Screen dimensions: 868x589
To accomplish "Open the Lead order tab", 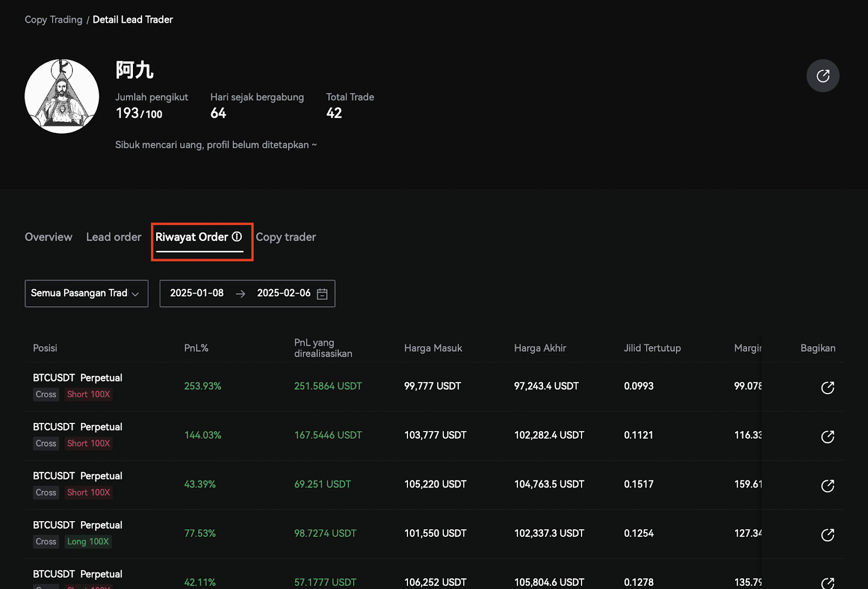I will coord(113,237).
